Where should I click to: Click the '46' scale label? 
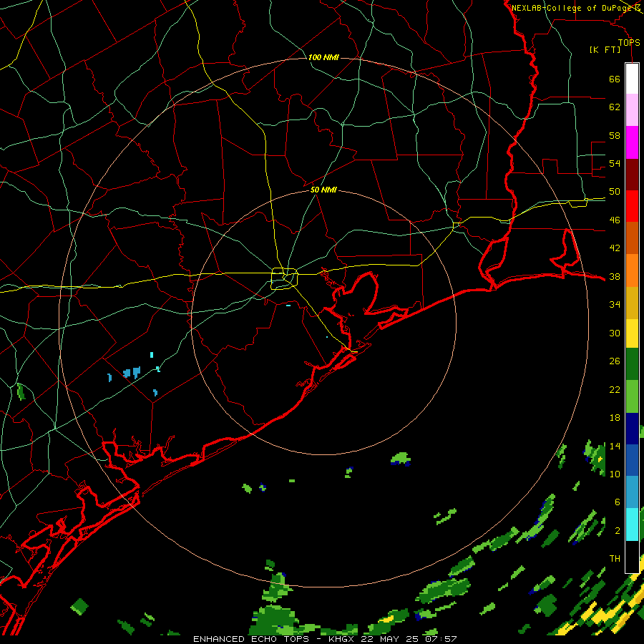[615, 220]
